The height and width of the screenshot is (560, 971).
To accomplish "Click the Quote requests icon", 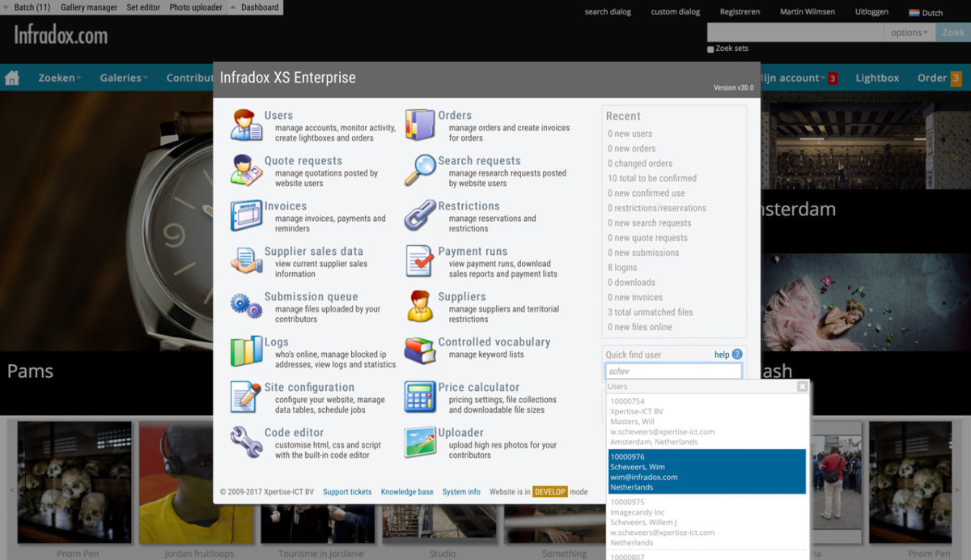I will [x=246, y=171].
